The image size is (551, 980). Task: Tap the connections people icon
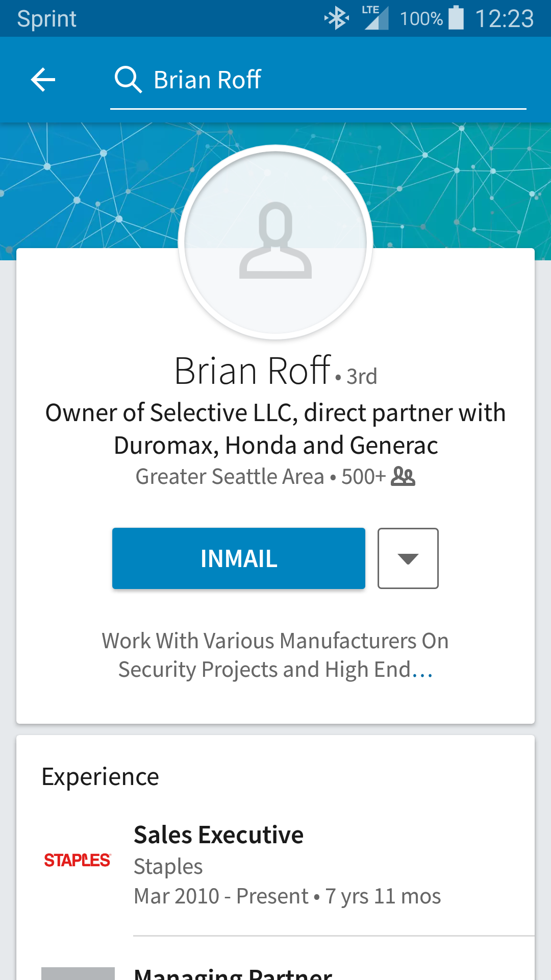pyautogui.click(x=403, y=477)
